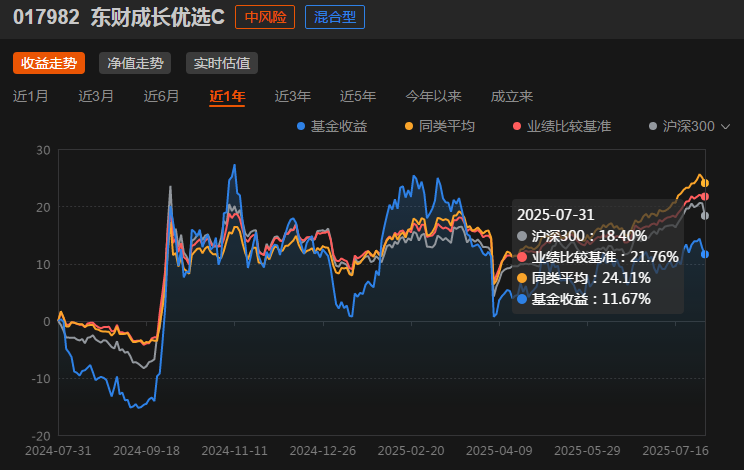The width and height of the screenshot is (744, 470).
Task: Select the 今年以来 time range
Action: [x=433, y=96]
